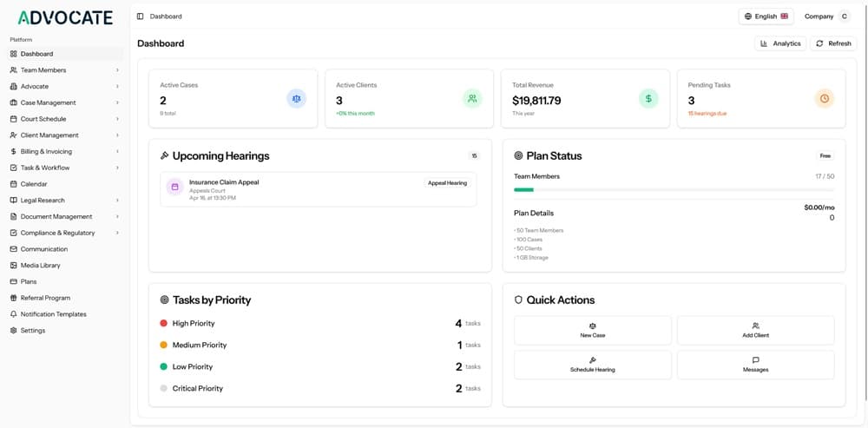Refresh the dashboard data
Viewport: 868px width, 428px height.
(833, 43)
